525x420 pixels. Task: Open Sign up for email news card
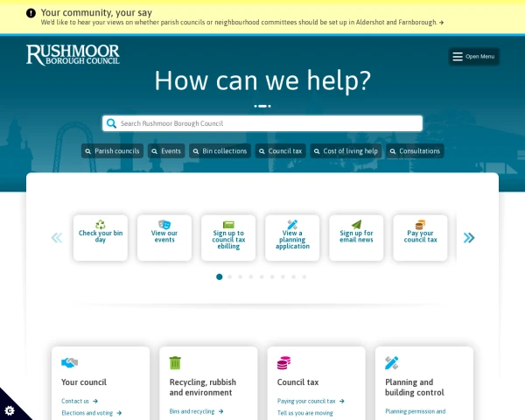[356, 238]
